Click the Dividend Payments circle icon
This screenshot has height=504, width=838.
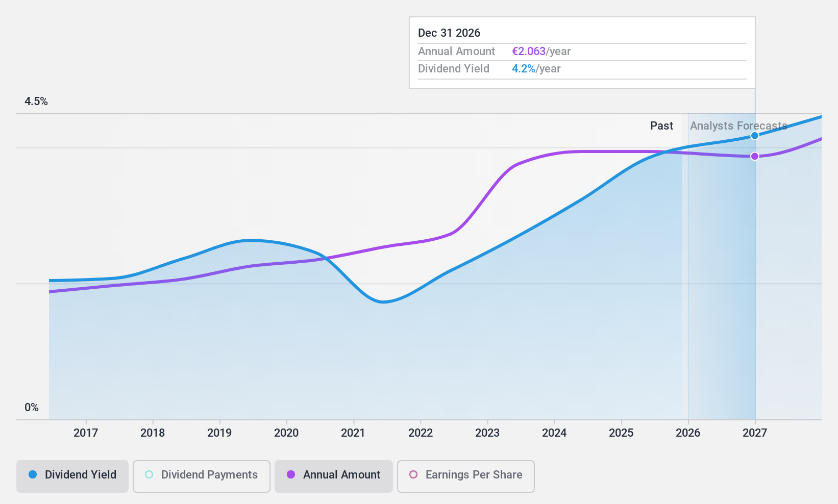click(x=148, y=474)
